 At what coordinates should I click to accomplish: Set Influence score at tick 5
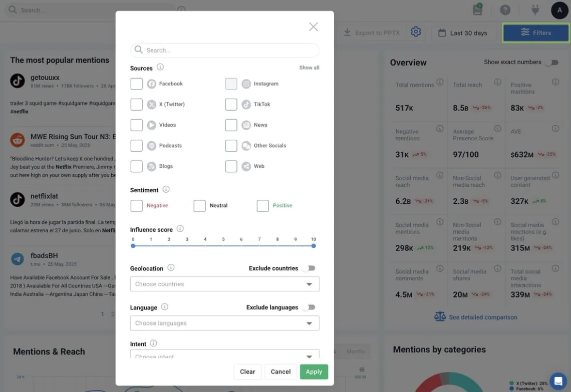pos(223,246)
